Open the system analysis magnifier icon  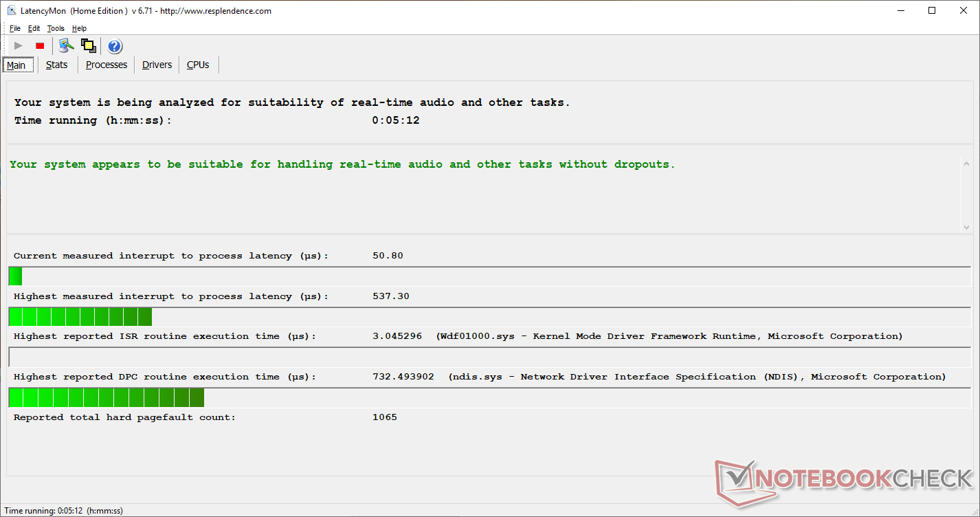coord(66,46)
